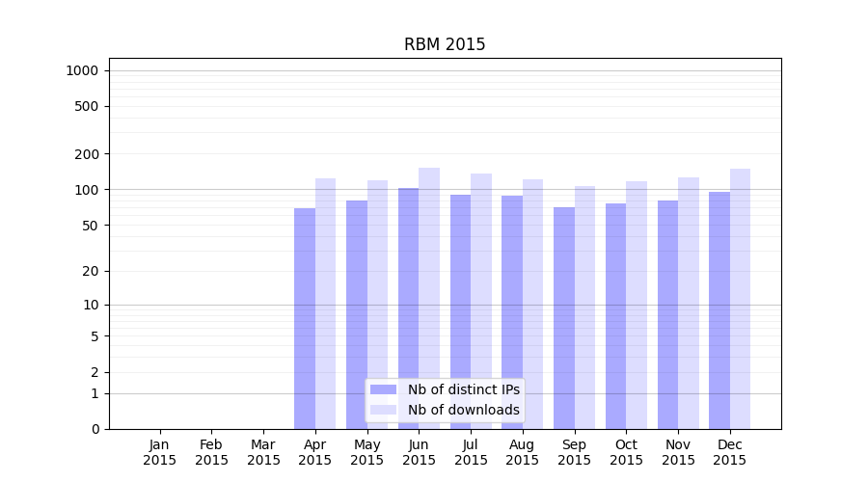
Task: Click the Apr 2015 distinct IPs bar
Action: pyautogui.click(x=305, y=318)
